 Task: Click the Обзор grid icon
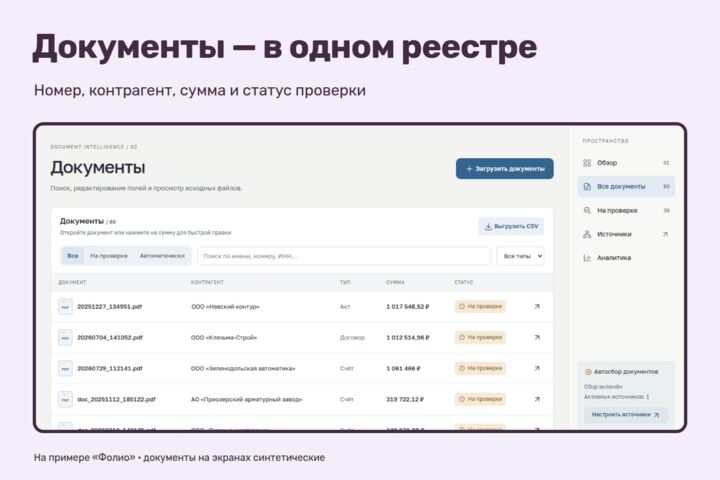pos(587,163)
